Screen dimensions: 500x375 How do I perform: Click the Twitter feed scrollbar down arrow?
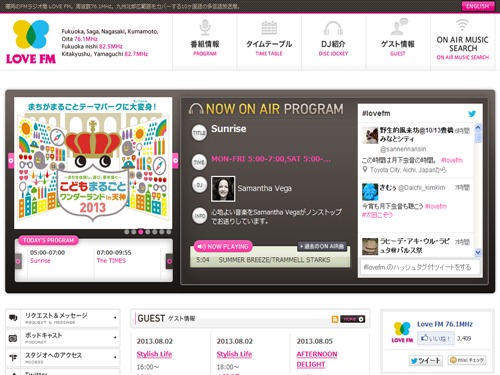pyautogui.click(x=478, y=252)
